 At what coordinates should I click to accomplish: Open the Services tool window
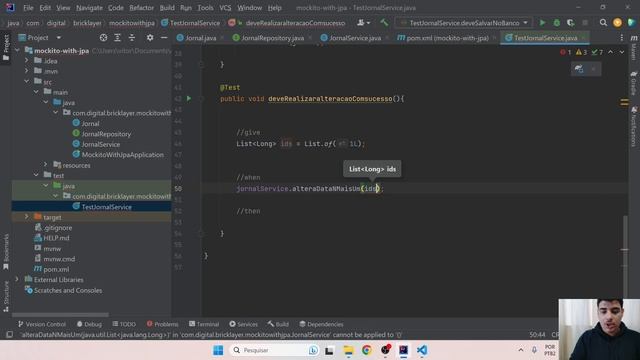coord(243,324)
